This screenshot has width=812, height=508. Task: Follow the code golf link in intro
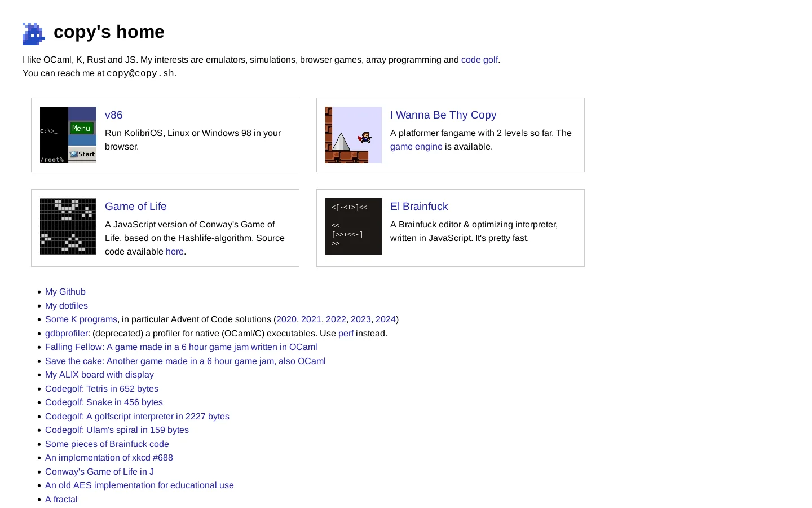pos(479,60)
